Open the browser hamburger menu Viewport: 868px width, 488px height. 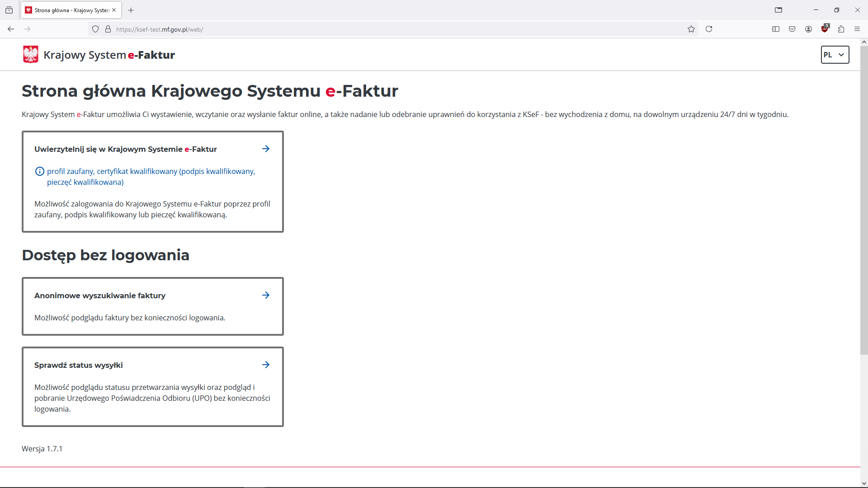[857, 29]
